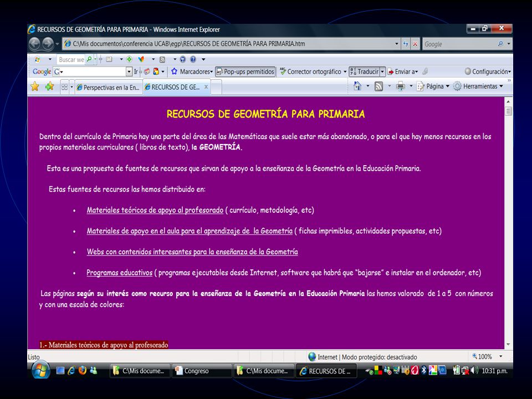This screenshot has width=532, height=399.
Task: Click the Bluetooth icon in the system tray
Action: pos(423,371)
